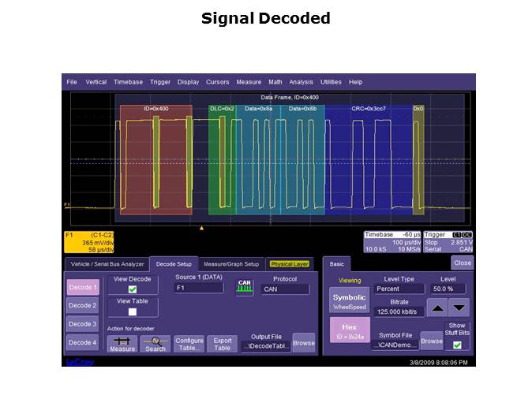This screenshot has height=399, width=532.
Task: Click the Configure Table button
Action: 189,344
